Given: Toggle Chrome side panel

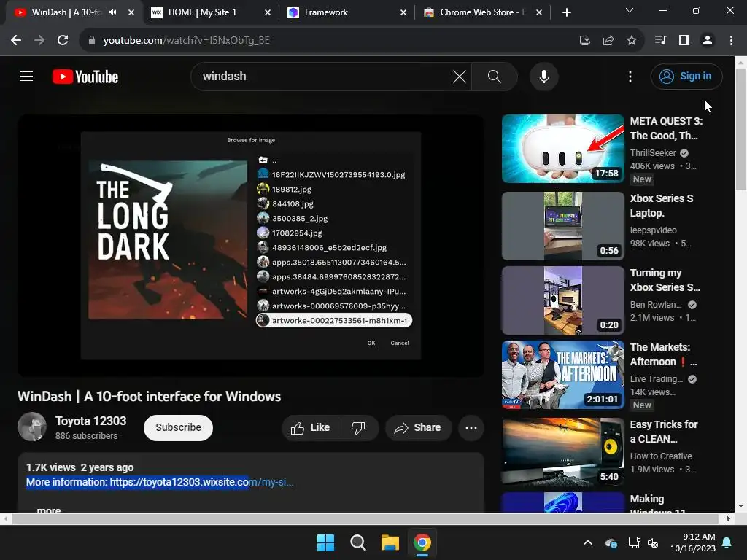Looking at the screenshot, I should tap(684, 41).
